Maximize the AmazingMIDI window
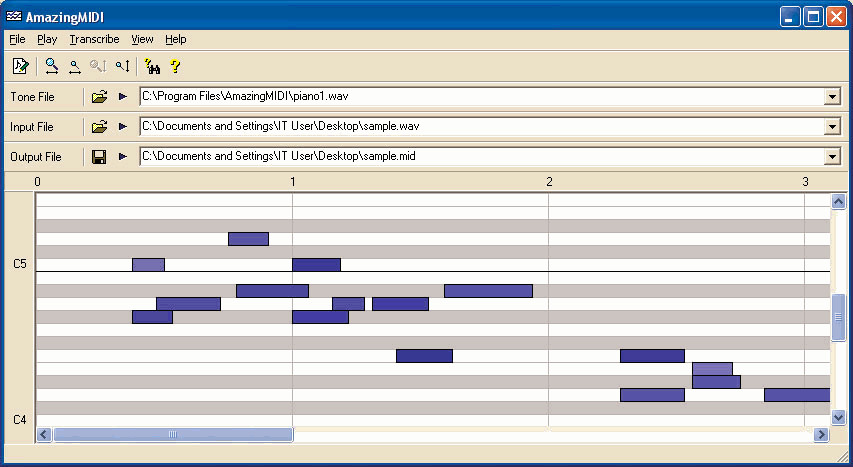Viewport: 853px width, 467px height. [x=813, y=17]
